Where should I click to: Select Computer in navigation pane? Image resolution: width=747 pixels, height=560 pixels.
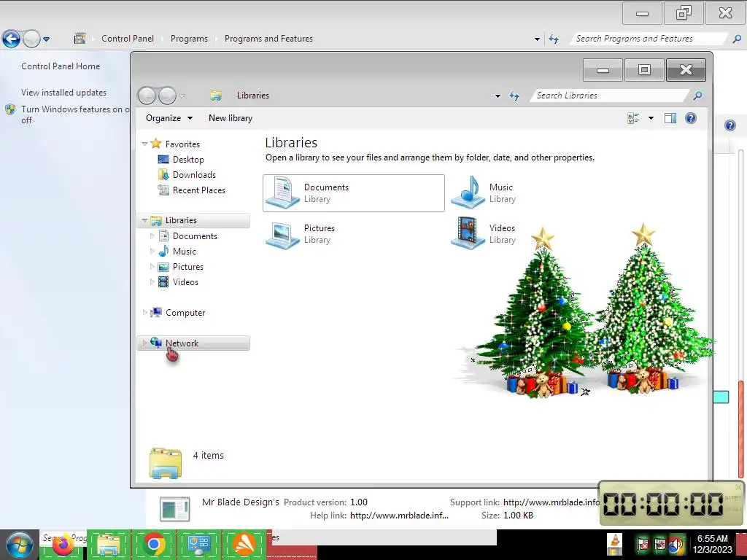tap(185, 313)
